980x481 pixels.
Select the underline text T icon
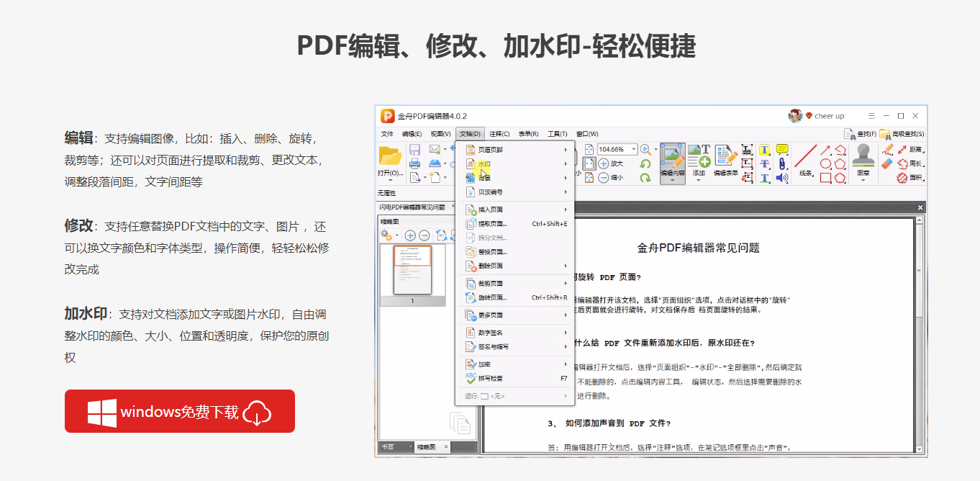pos(764,178)
